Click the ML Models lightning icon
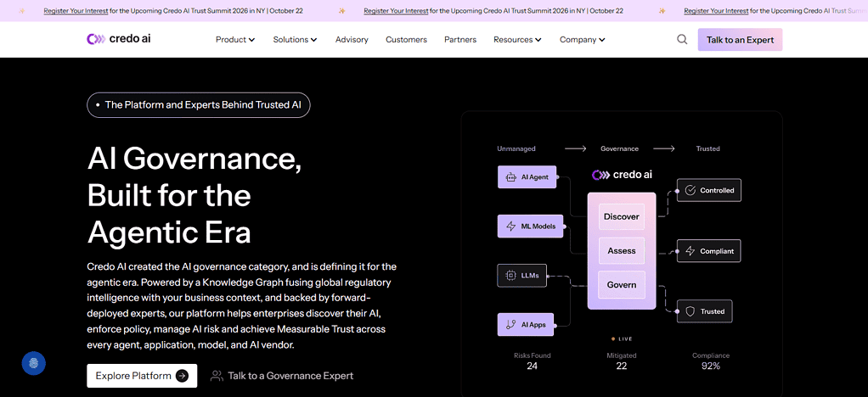 (511, 226)
